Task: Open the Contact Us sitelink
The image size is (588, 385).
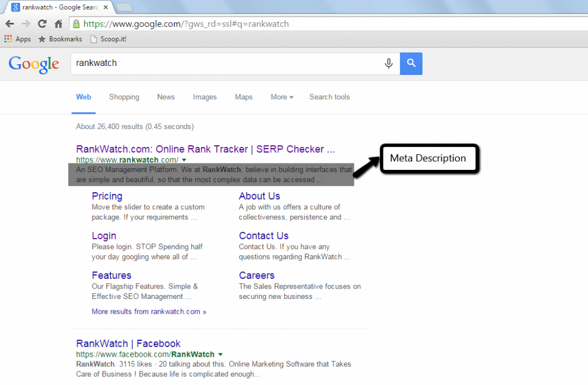Action: pyautogui.click(x=264, y=236)
